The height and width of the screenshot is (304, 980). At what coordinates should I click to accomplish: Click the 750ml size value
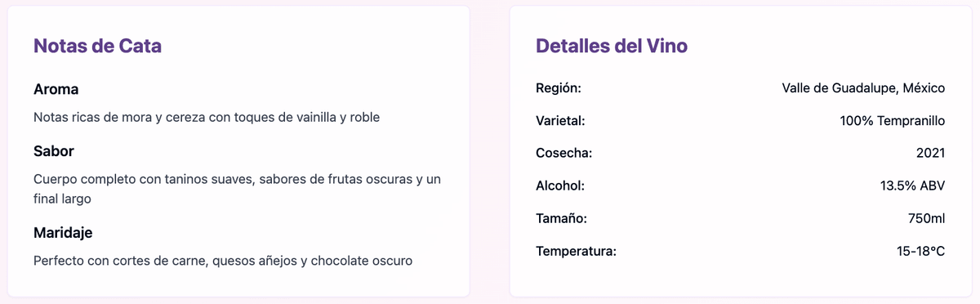click(x=926, y=218)
